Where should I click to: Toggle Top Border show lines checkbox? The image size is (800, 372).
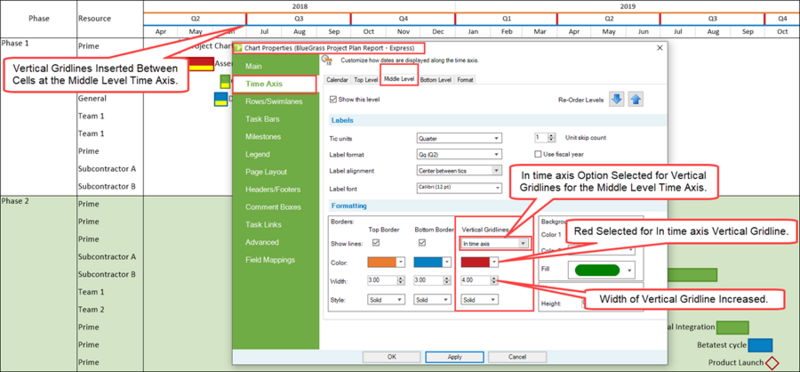376,242
